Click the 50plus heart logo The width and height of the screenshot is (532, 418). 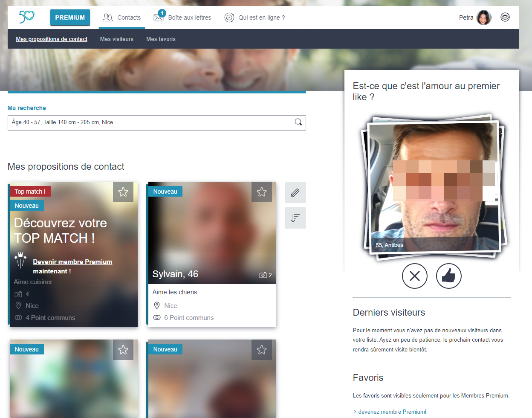[27, 17]
